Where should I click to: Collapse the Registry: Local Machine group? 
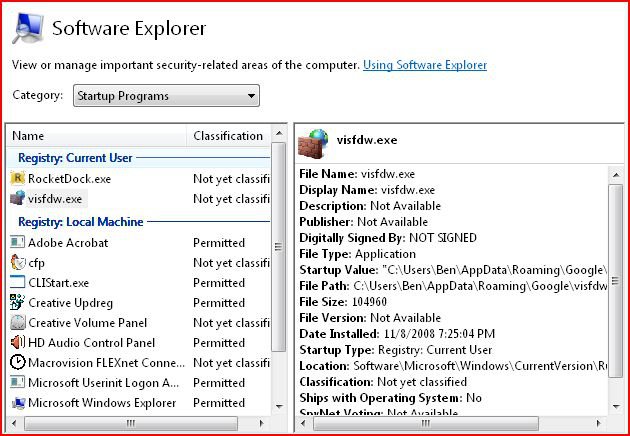point(81,222)
